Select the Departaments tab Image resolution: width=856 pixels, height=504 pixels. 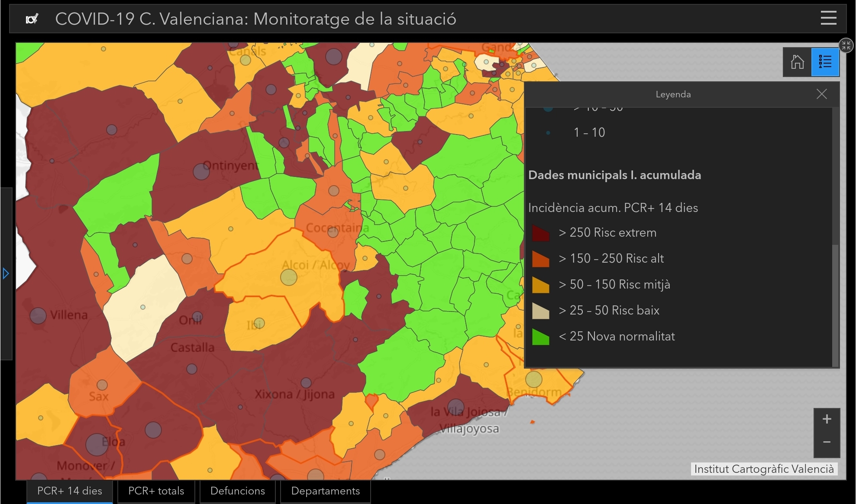coord(325,491)
